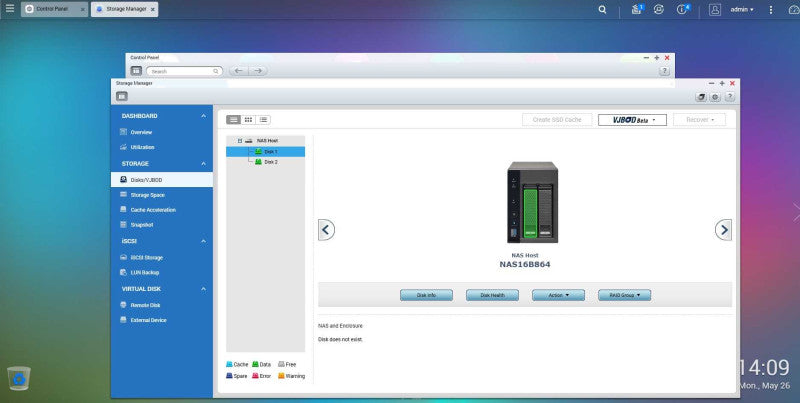Click the Control Panel back arrow

coord(238,71)
